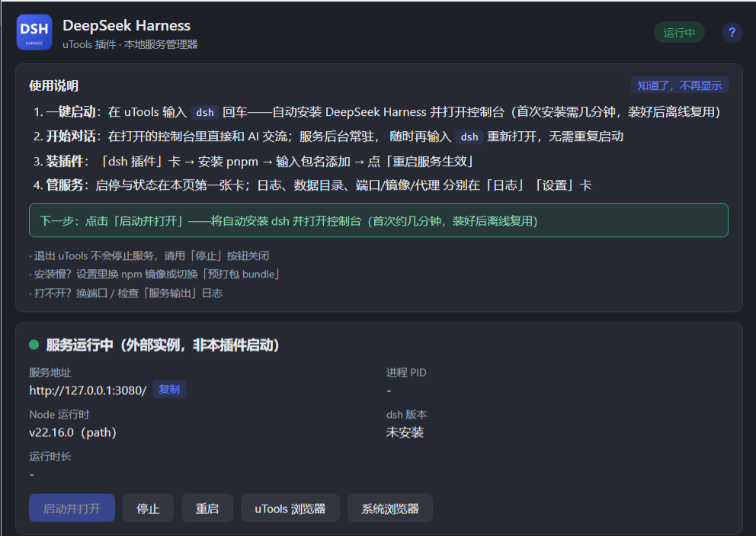Viewport: 756px width, 536px height.
Task: Click the 打不开 换端口 tip line
Action: click(126, 293)
